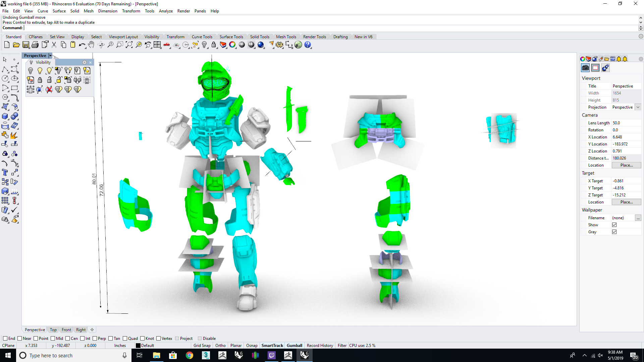This screenshot has height=362, width=644.
Task: Click the Print icon in toolbar
Action: click(x=35, y=45)
